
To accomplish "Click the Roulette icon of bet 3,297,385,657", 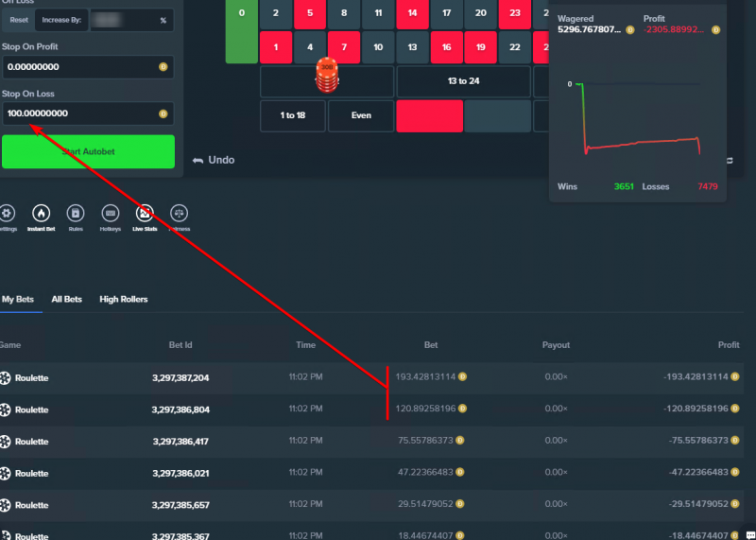I will (5, 505).
